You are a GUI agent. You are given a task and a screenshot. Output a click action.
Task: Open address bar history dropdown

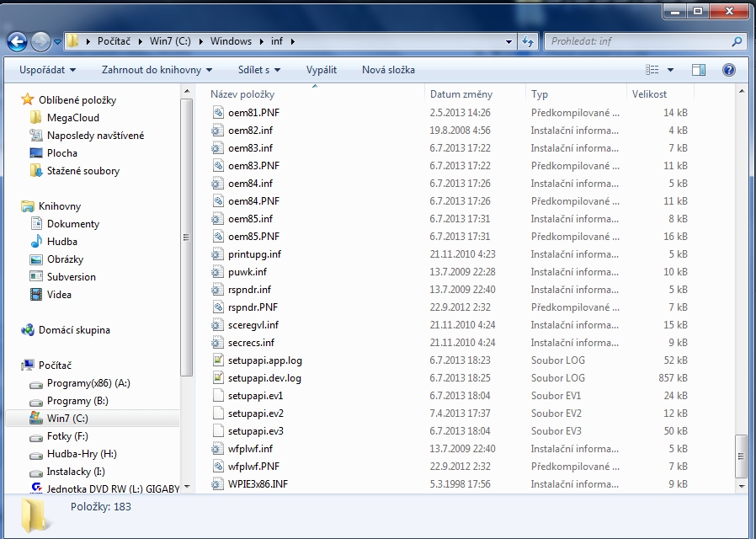pyautogui.click(x=508, y=42)
